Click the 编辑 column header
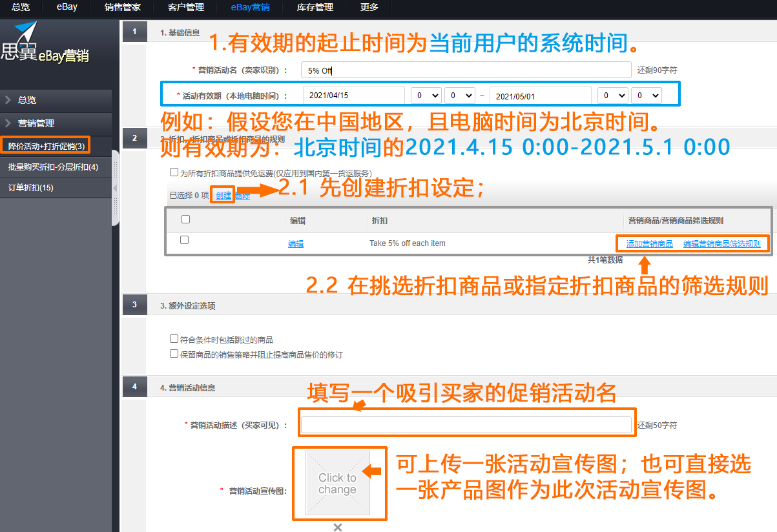Image resolution: width=777 pixels, height=532 pixels. point(298,220)
